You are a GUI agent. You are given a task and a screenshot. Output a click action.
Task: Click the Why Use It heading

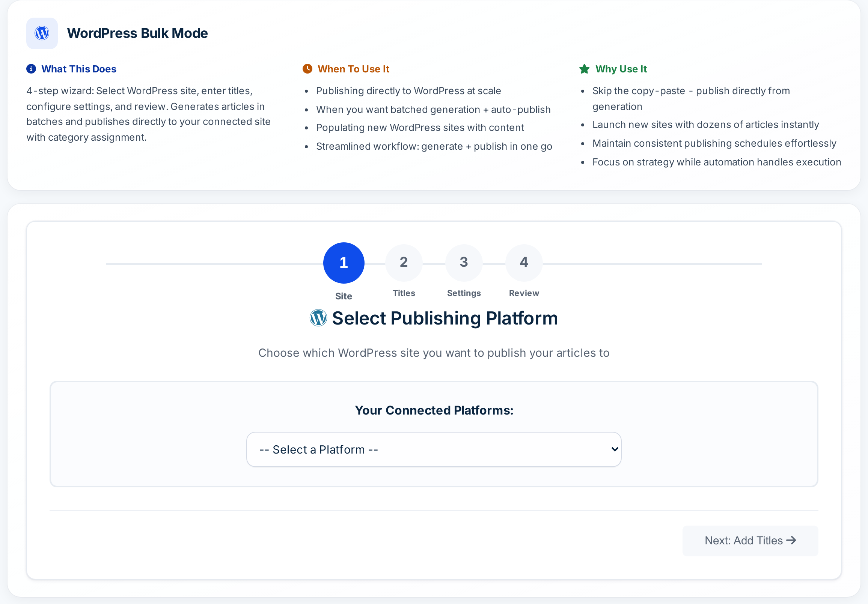tap(621, 69)
